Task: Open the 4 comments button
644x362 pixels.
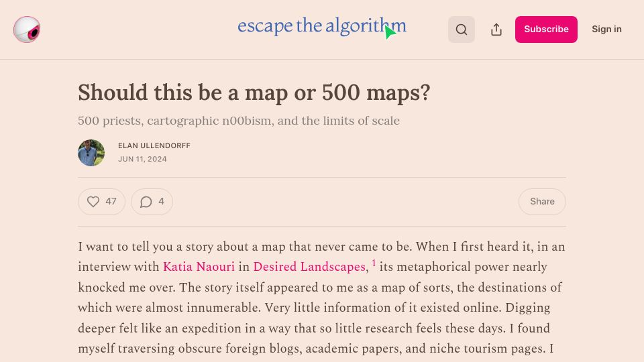Action: click(x=152, y=202)
